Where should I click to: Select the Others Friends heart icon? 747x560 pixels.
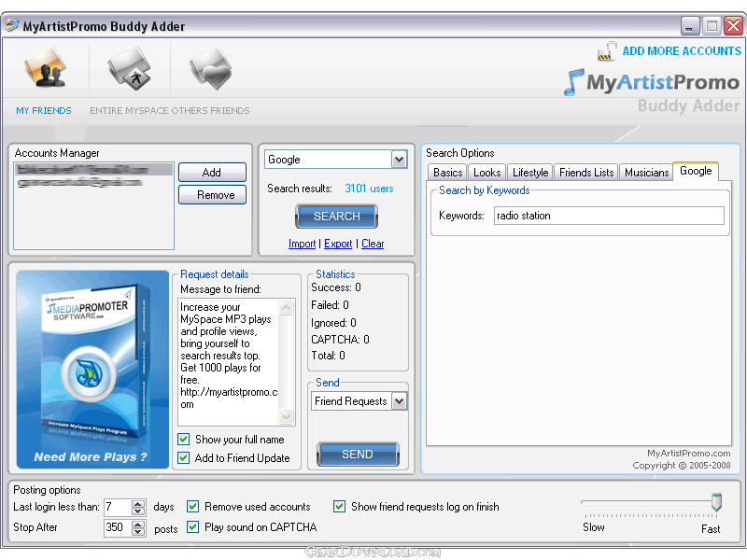(x=211, y=69)
